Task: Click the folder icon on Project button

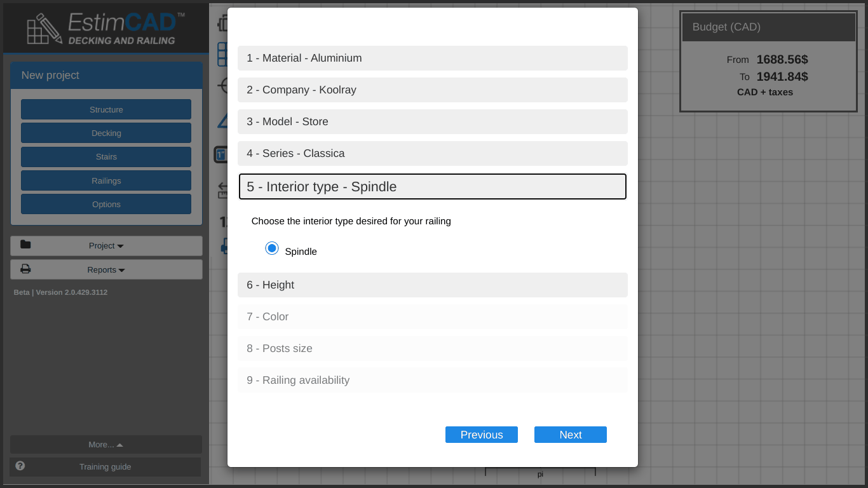Action: coord(25,245)
